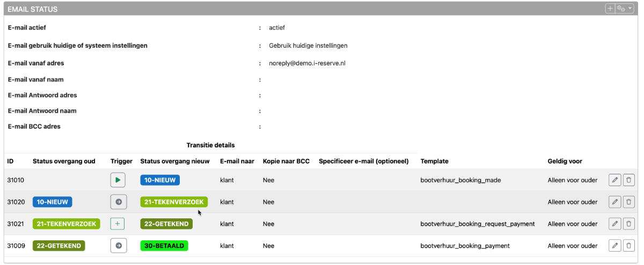644x265 pixels.
Task: Click the 22-GETEKEND badge in row 31009
Action: pos(58,246)
